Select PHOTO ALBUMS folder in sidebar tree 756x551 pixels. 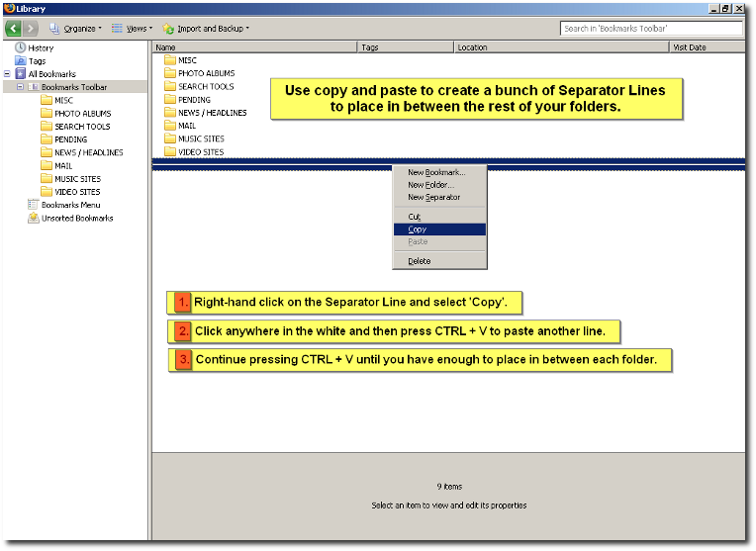click(82, 114)
